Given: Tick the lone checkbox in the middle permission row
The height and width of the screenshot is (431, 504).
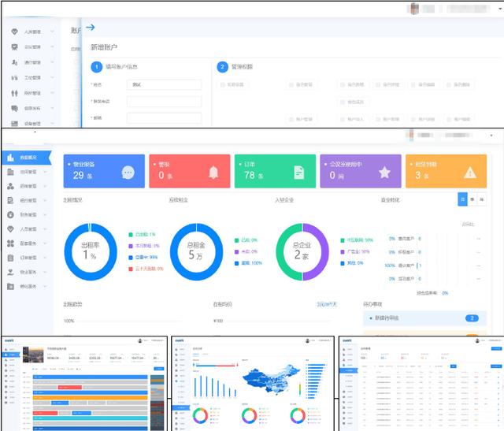Looking at the screenshot, I should (x=343, y=102).
